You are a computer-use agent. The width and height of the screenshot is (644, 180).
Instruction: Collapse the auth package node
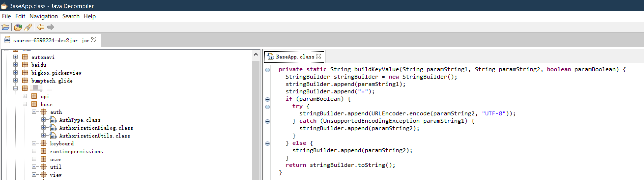pyautogui.click(x=34, y=112)
